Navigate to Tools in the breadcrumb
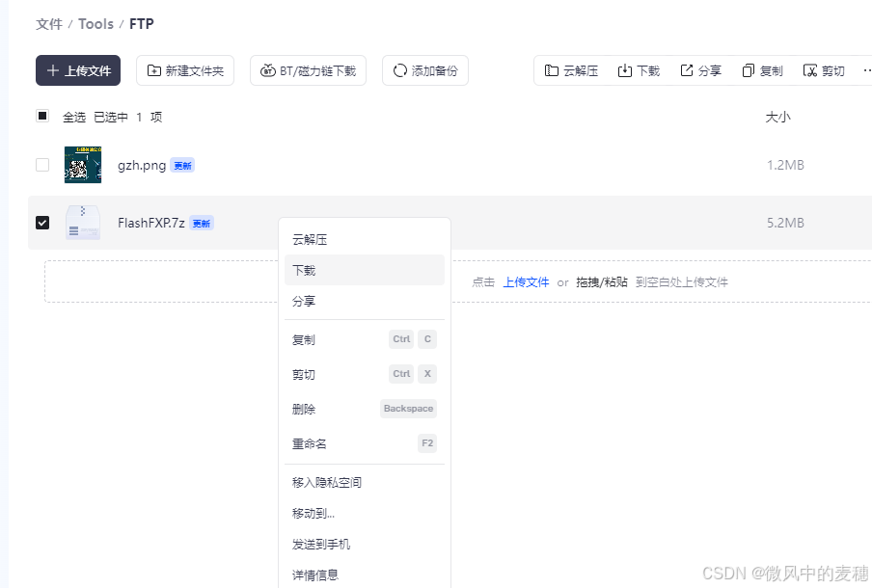Viewport: 872px width, 588px height. [95, 23]
